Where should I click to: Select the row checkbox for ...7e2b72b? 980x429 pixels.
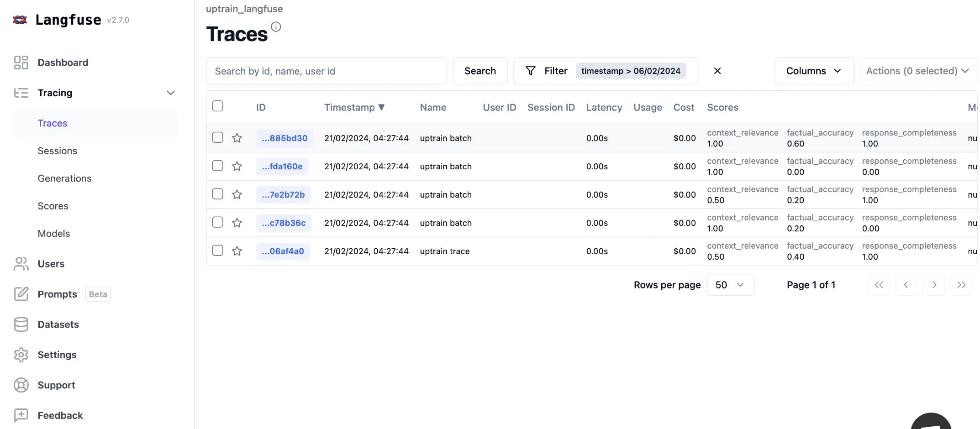pyautogui.click(x=218, y=194)
